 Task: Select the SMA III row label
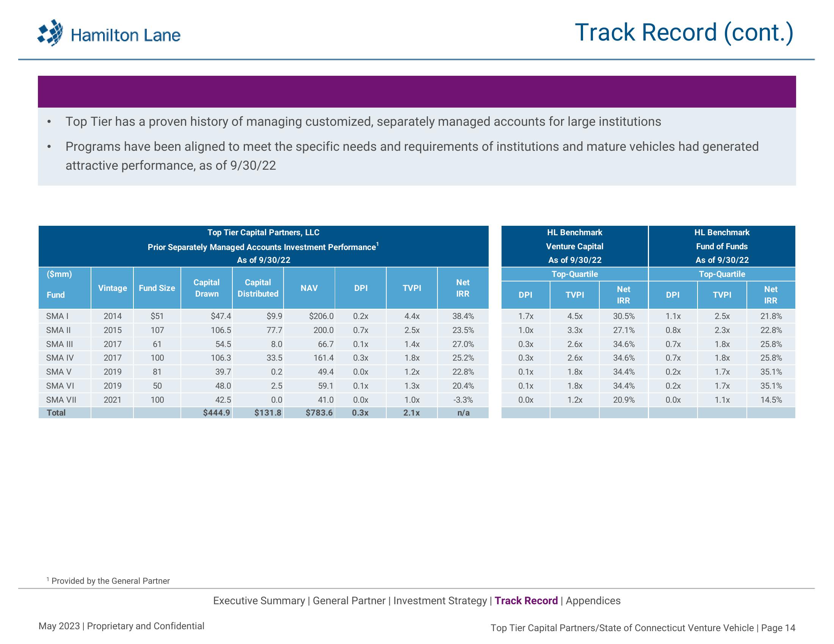pos(60,344)
